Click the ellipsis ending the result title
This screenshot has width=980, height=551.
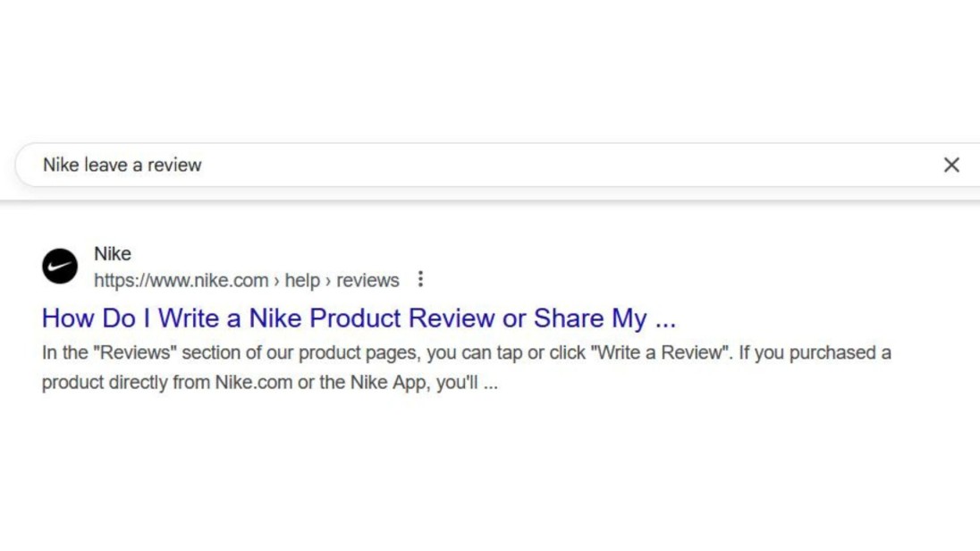tap(664, 320)
